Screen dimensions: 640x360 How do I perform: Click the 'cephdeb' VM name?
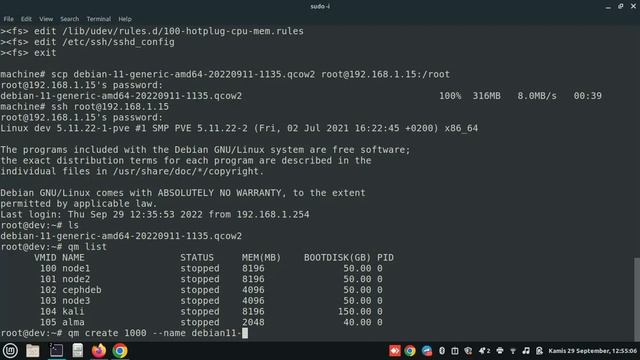82,290
